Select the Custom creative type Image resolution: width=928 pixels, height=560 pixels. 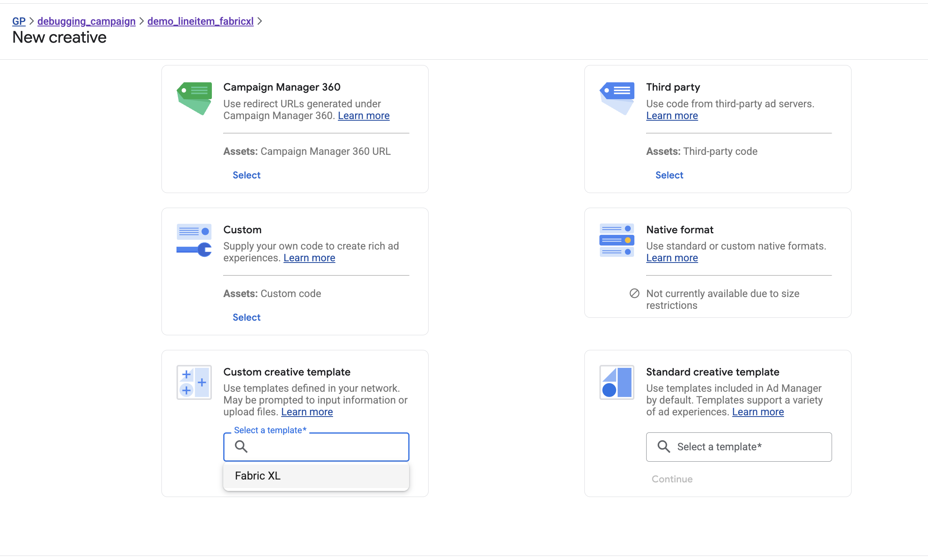(x=246, y=317)
